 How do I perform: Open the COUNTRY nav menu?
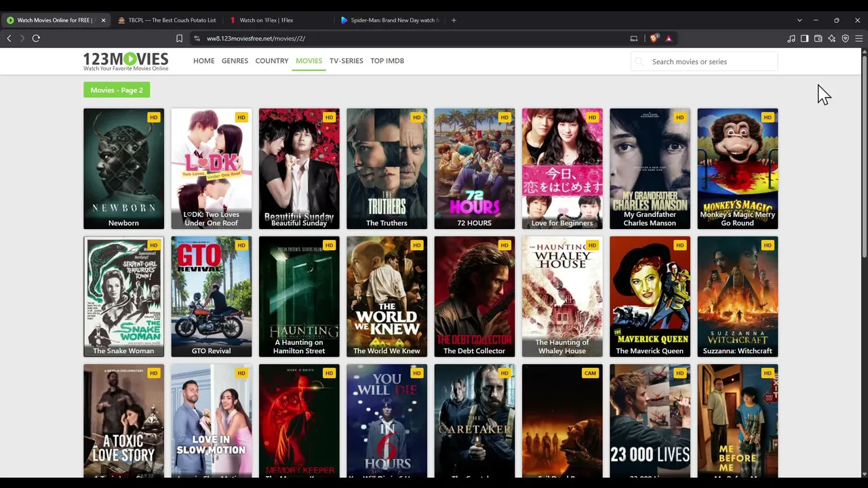[272, 61]
